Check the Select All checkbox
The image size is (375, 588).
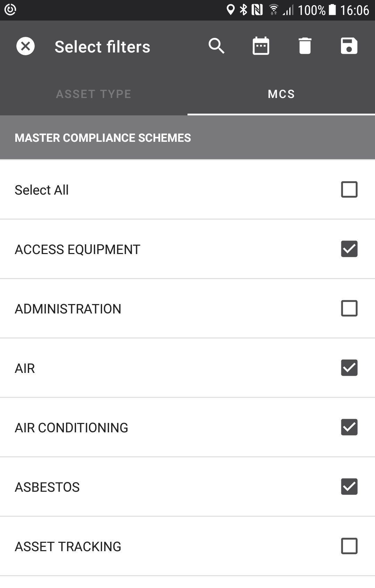tap(349, 189)
